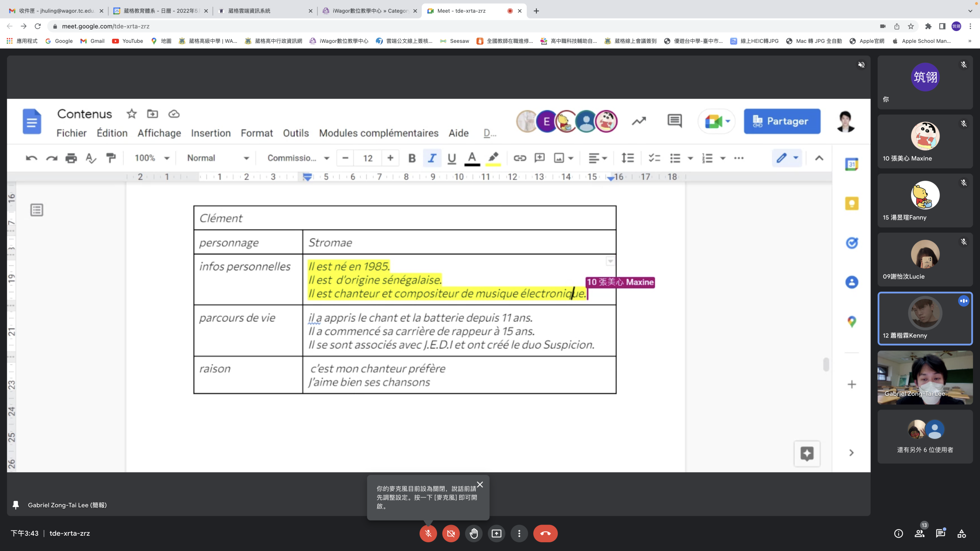Click the present screen icon

[497, 533]
